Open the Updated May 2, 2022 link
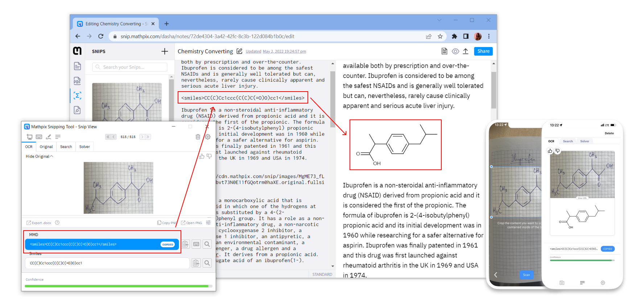The height and width of the screenshot is (307, 644). click(276, 51)
